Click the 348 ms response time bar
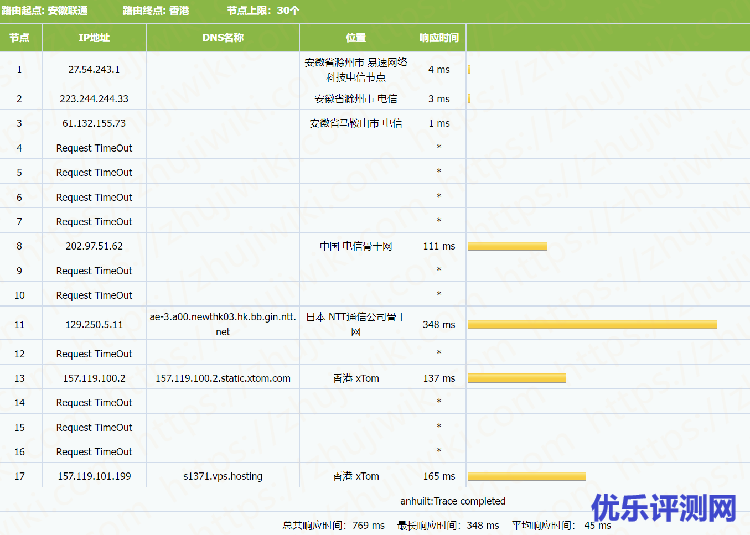This screenshot has height=535, width=750. coord(592,324)
